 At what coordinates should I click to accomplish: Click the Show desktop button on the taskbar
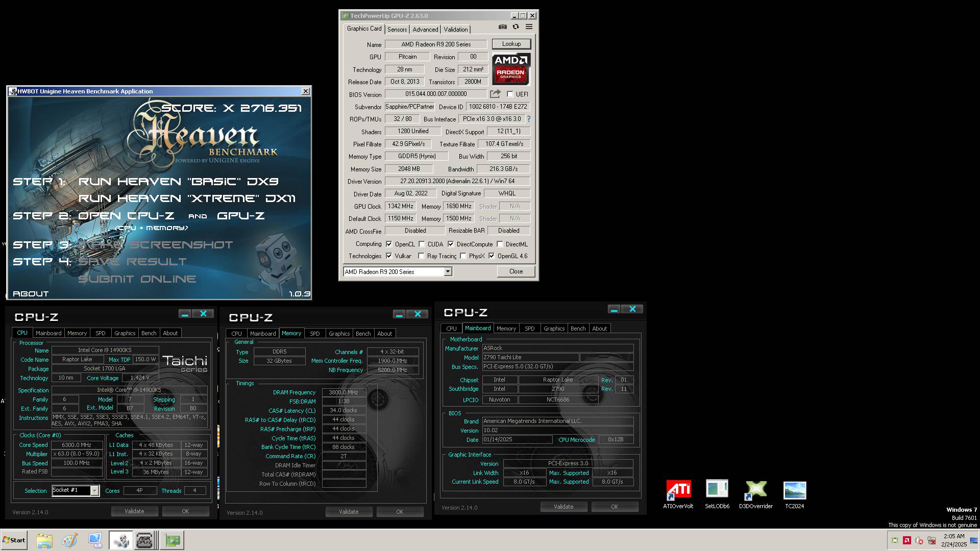click(974, 540)
